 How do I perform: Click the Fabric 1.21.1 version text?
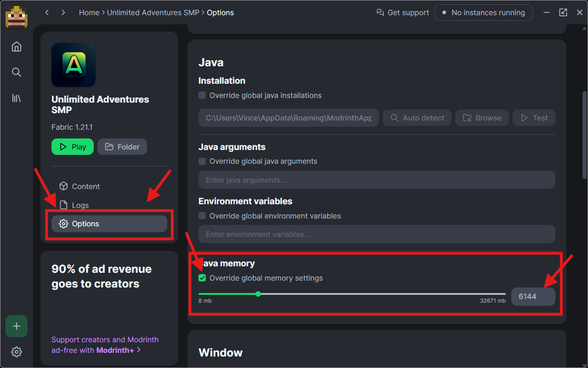point(72,127)
